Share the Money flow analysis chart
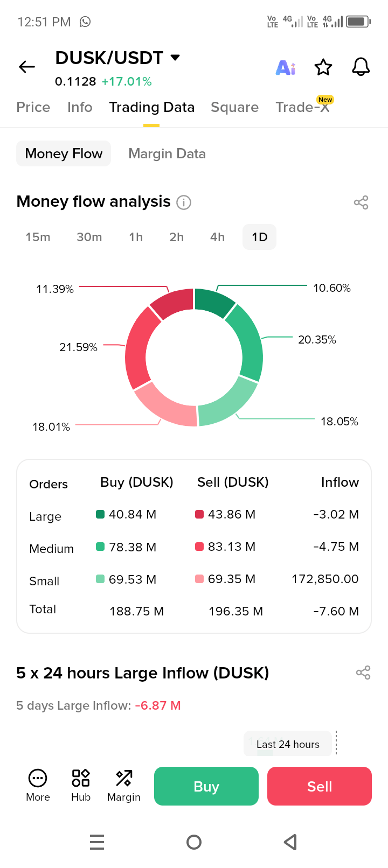This screenshot has width=388, height=868. [361, 202]
